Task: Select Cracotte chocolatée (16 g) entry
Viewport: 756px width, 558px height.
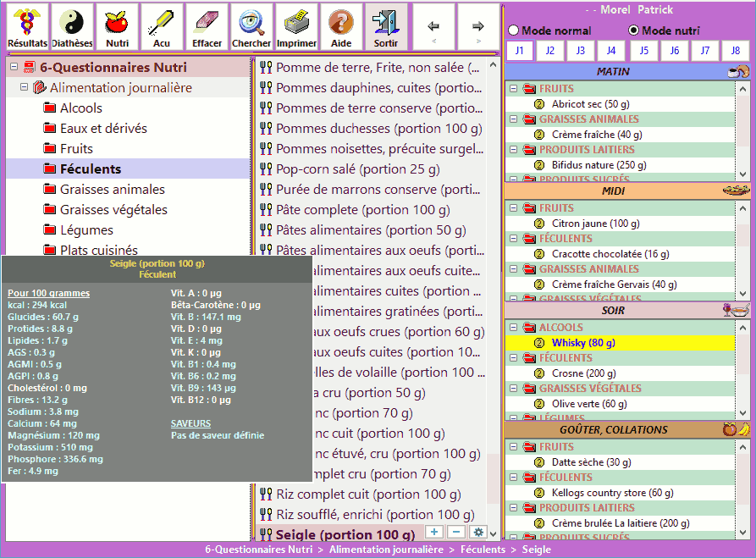Action: point(610,254)
